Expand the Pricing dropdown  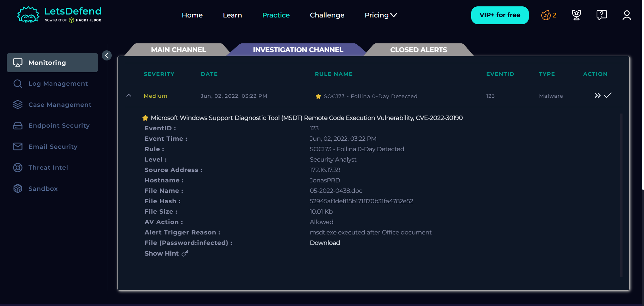(381, 15)
